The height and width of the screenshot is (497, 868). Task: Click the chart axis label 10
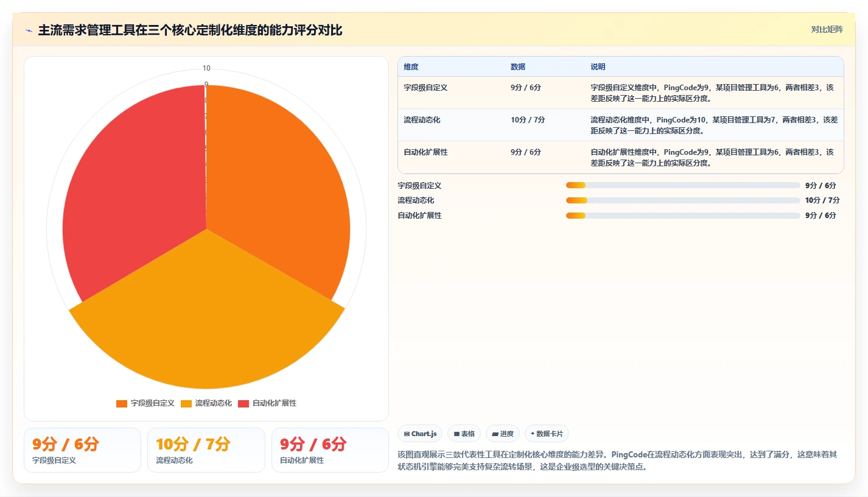[206, 68]
